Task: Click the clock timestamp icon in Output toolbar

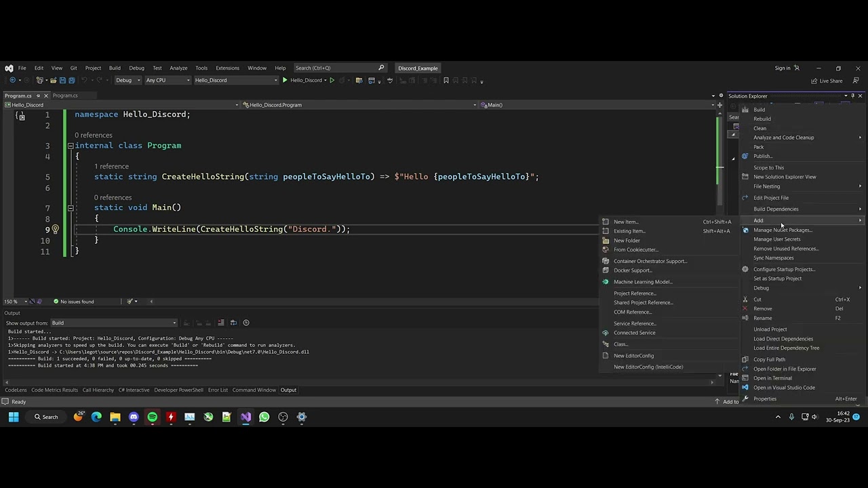Action: click(x=246, y=323)
